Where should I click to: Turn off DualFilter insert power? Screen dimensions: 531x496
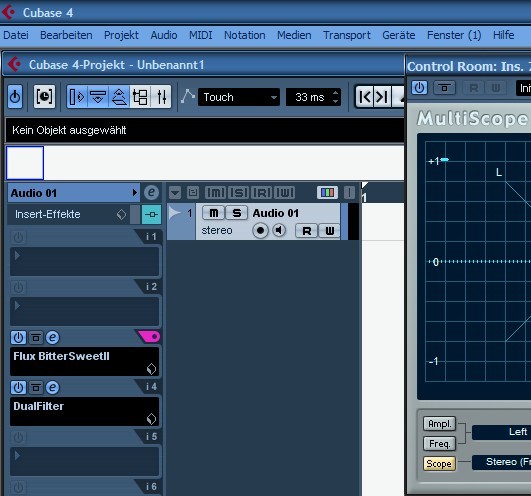tap(18, 387)
